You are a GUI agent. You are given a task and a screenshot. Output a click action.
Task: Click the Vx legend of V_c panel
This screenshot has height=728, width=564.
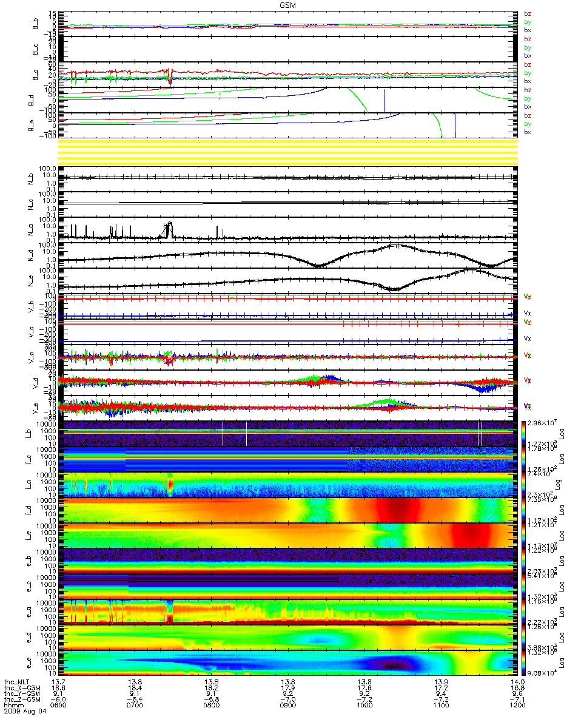click(527, 339)
